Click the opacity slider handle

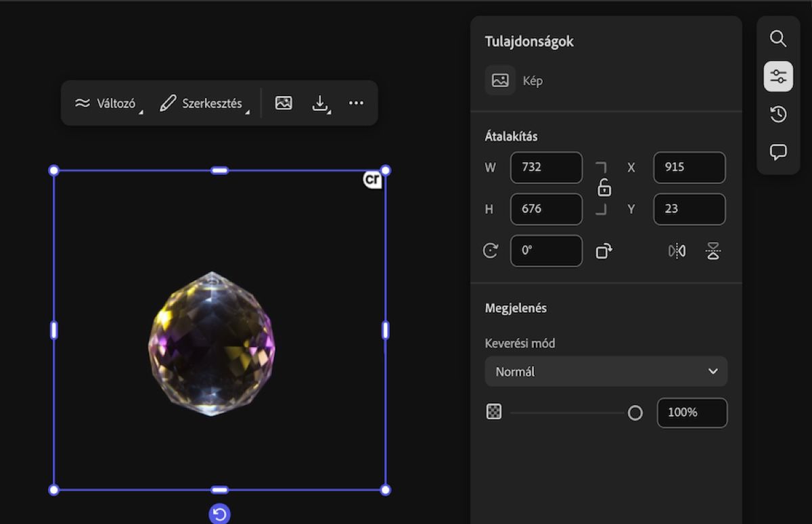635,413
